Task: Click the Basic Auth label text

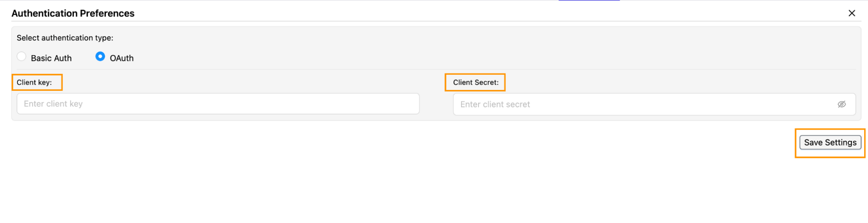Action: (51, 58)
